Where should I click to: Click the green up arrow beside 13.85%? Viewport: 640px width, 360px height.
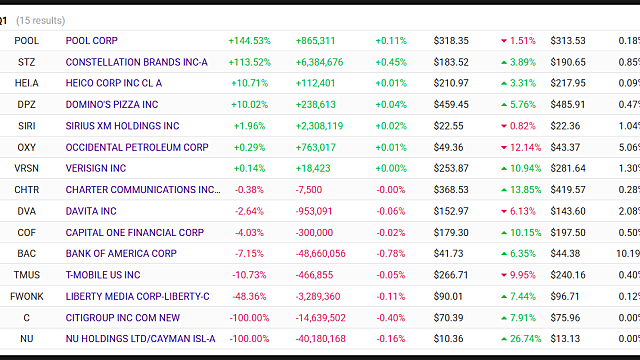tap(504, 190)
